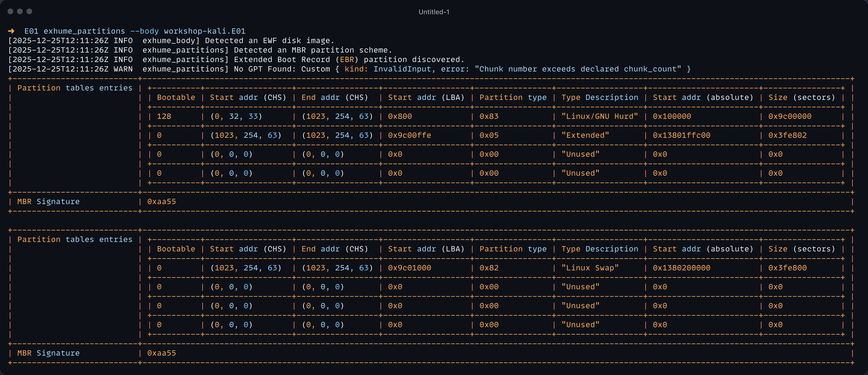Click the green zoom window dot
Viewport: 868px width, 375px height.
[29, 12]
